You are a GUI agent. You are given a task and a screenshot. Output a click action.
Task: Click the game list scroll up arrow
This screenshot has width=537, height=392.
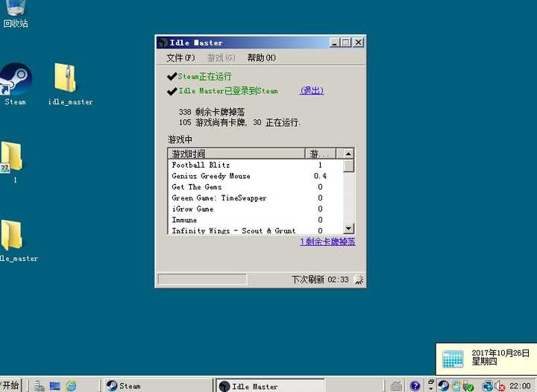click(348, 154)
